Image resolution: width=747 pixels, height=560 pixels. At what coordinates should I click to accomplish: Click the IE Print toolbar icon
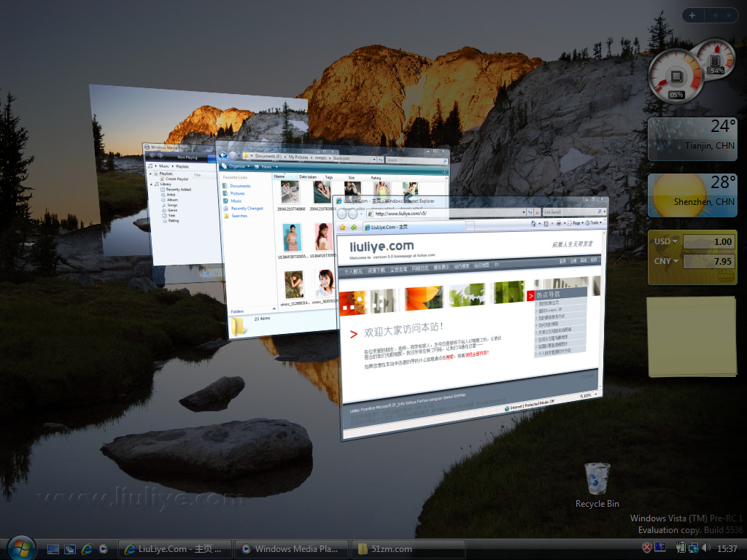[559, 223]
